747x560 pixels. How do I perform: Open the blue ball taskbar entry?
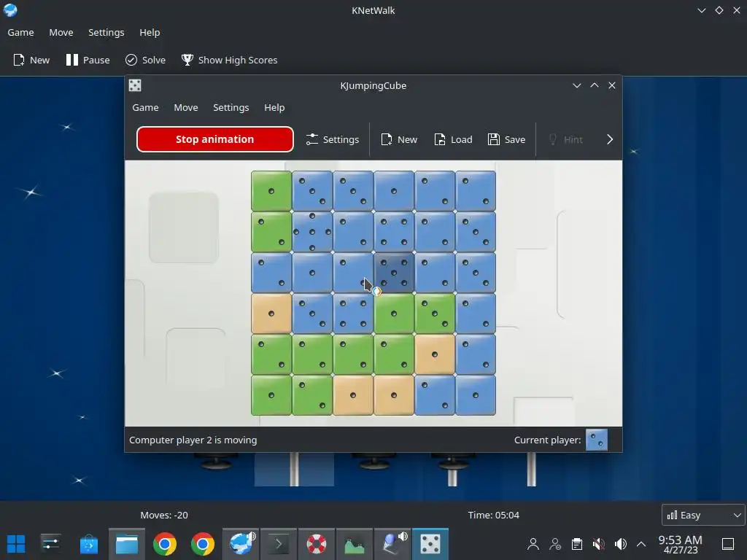[x=392, y=544]
